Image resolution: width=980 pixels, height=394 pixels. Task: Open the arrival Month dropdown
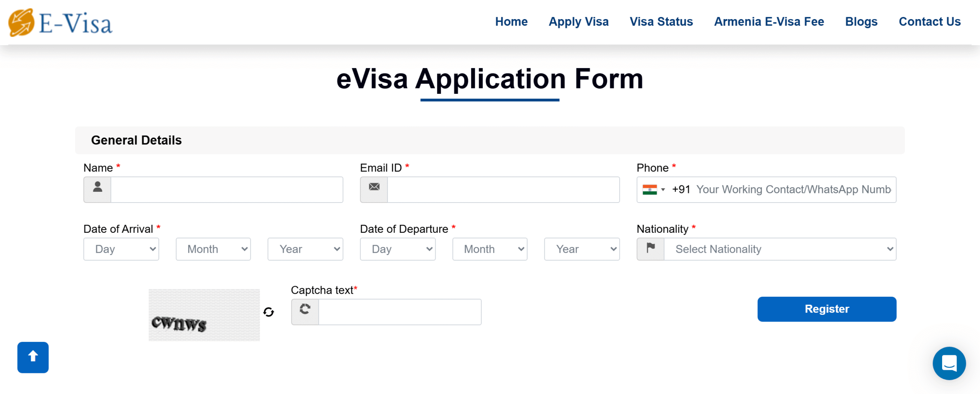pyautogui.click(x=213, y=249)
